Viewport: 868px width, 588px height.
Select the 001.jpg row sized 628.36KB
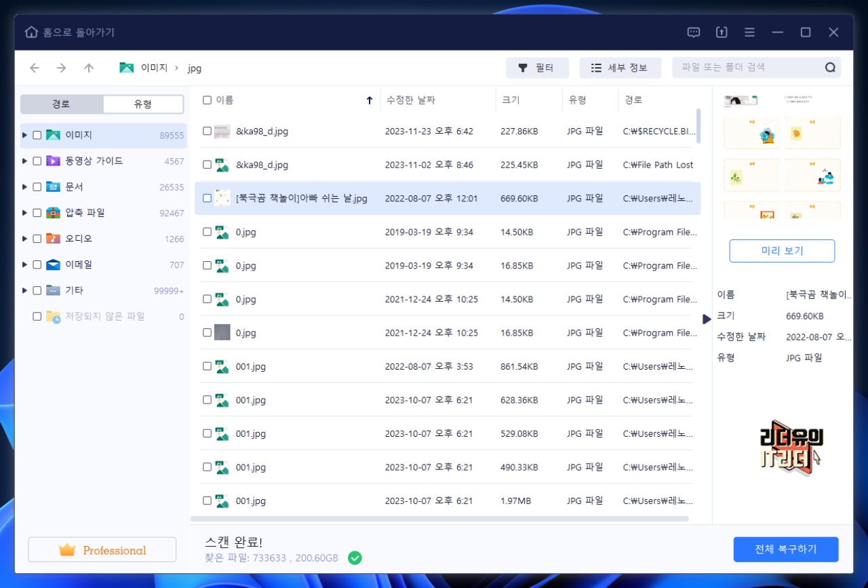(448, 400)
